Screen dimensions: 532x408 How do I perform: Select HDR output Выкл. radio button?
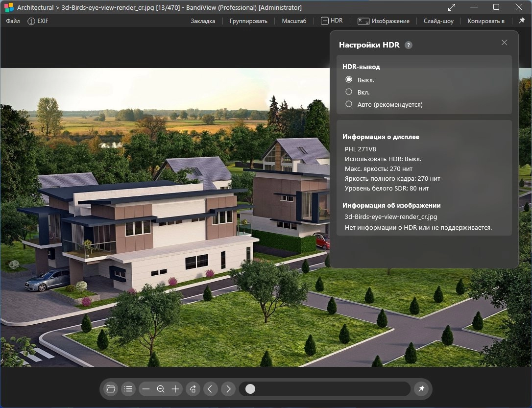coord(349,79)
